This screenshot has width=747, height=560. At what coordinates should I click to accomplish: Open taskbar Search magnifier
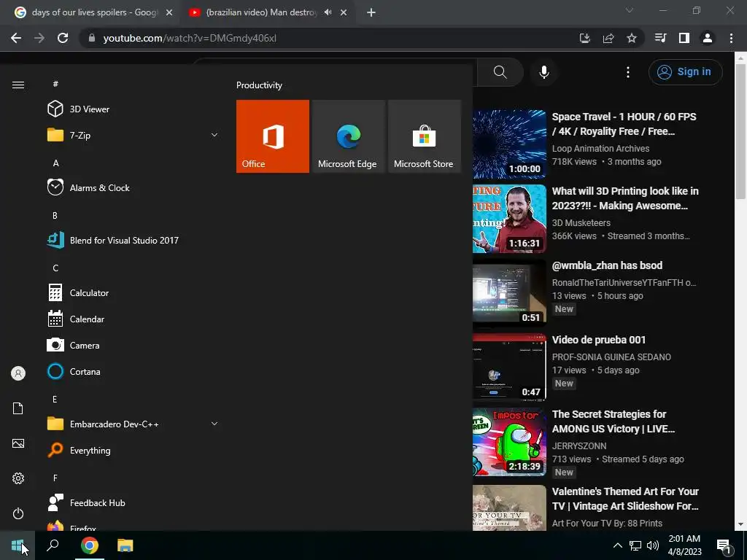53,545
